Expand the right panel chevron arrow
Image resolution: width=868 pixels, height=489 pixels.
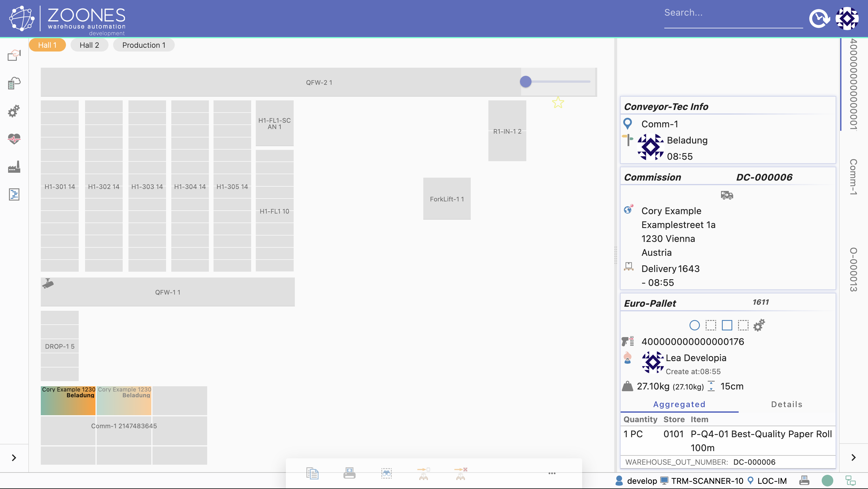pyautogui.click(x=853, y=457)
